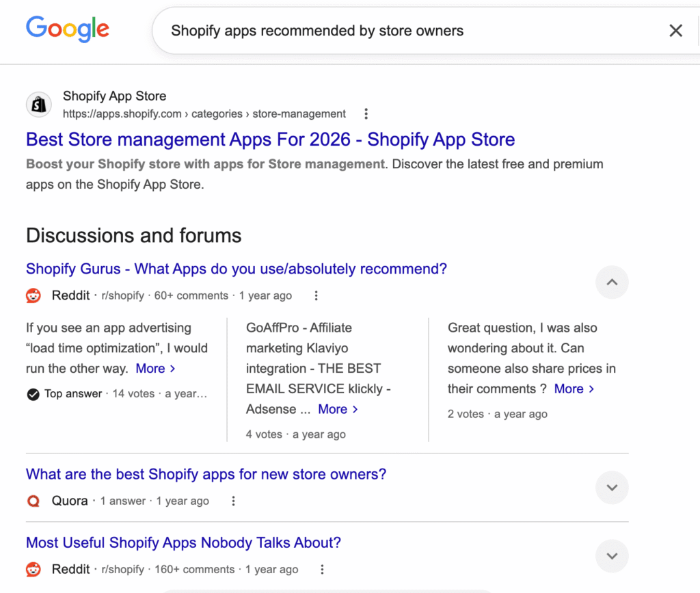Click More after 'their comments ?' snippet
The width and height of the screenshot is (700, 593).
(x=574, y=389)
